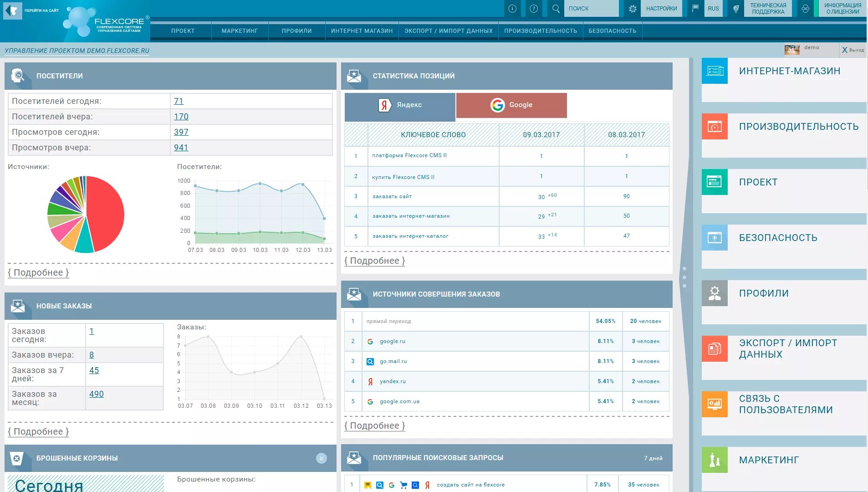
Task: Select the RUS language option
Action: (x=713, y=8)
